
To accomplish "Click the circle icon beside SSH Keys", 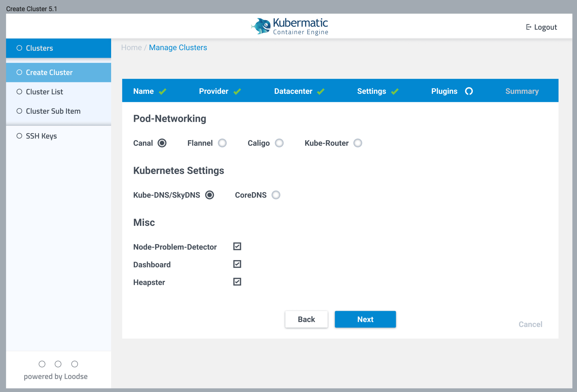I will [x=19, y=136].
